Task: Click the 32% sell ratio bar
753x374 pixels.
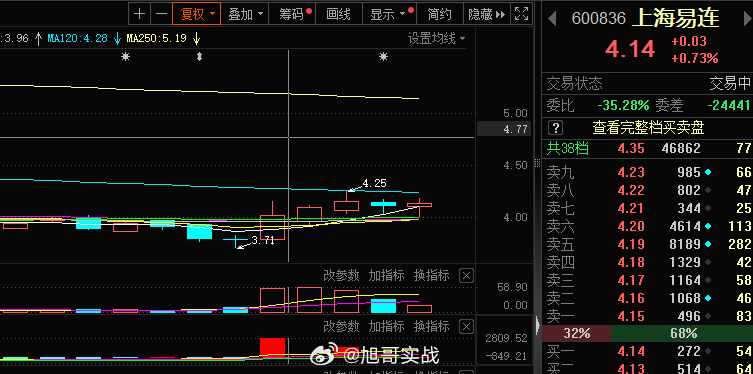Action: point(576,333)
